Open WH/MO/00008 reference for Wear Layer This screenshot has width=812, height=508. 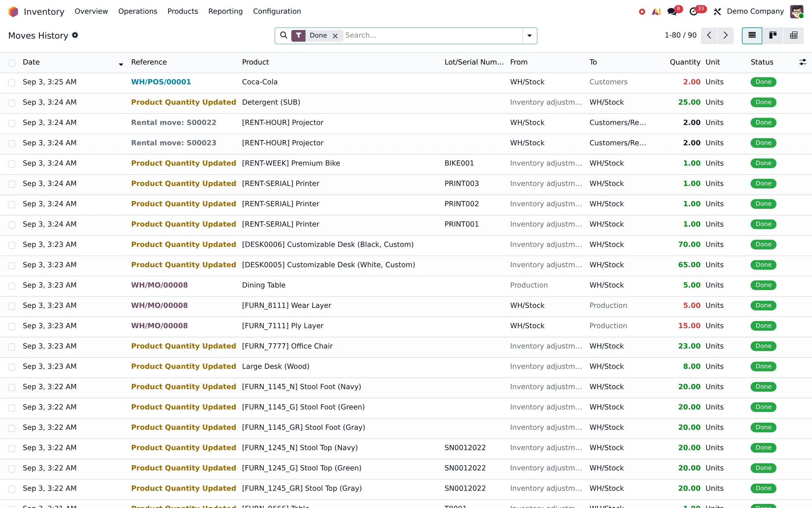(159, 305)
